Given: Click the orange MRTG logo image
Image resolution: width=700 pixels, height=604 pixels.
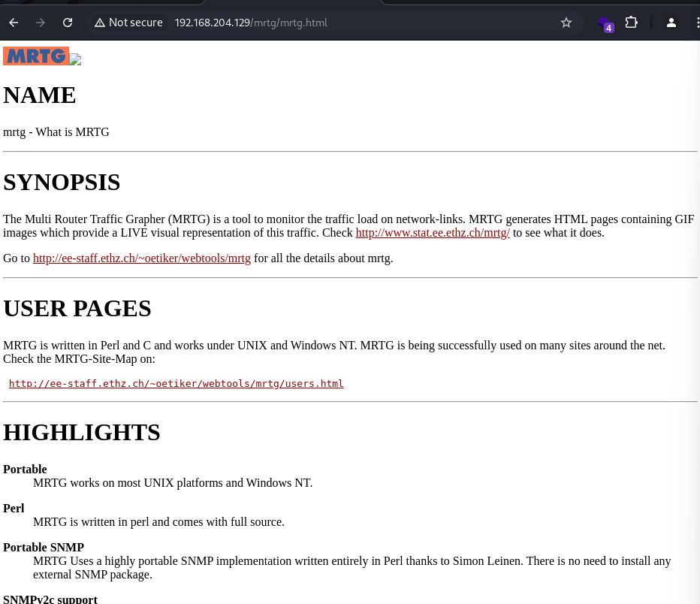Looking at the screenshot, I should click(36, 56).
